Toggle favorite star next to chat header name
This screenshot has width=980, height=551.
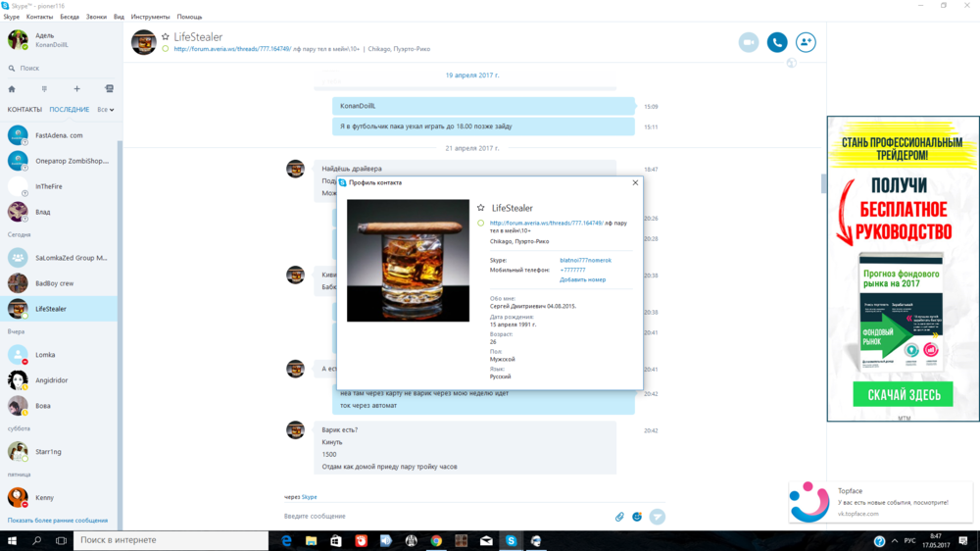point(166,36)
